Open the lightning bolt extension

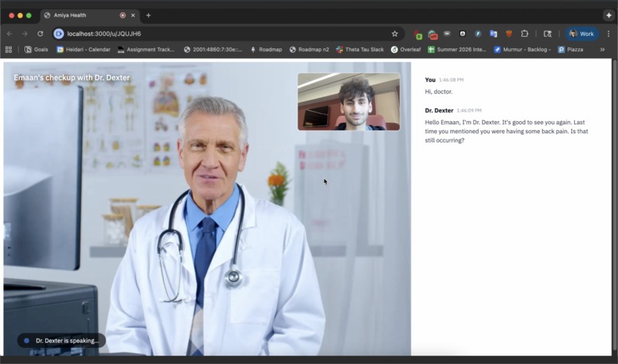(478, 34)
